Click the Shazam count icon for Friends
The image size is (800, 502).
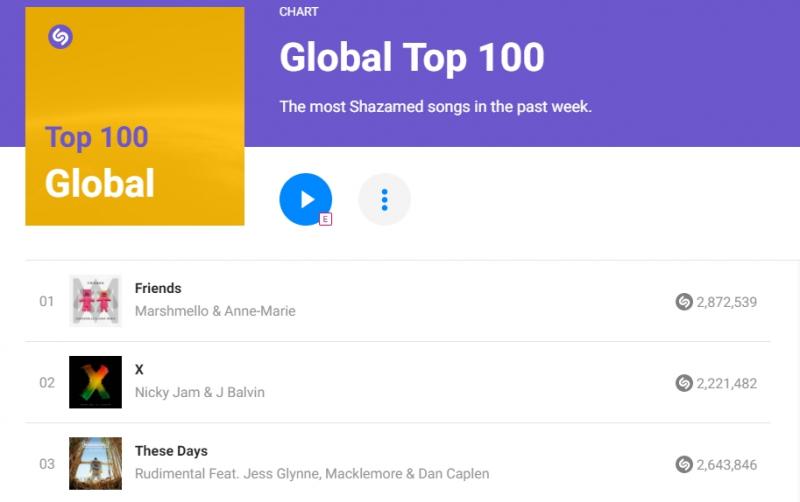(x=684, y=301)
